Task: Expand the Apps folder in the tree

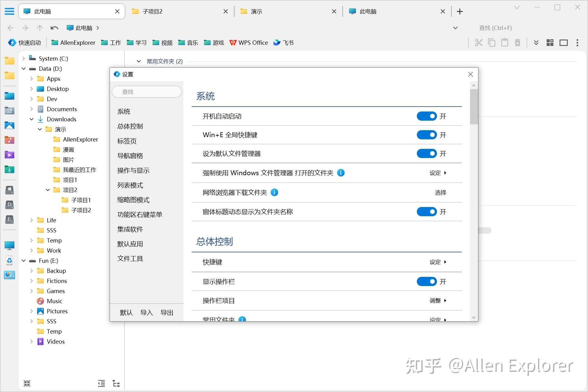Action: [x=32, y=79]
